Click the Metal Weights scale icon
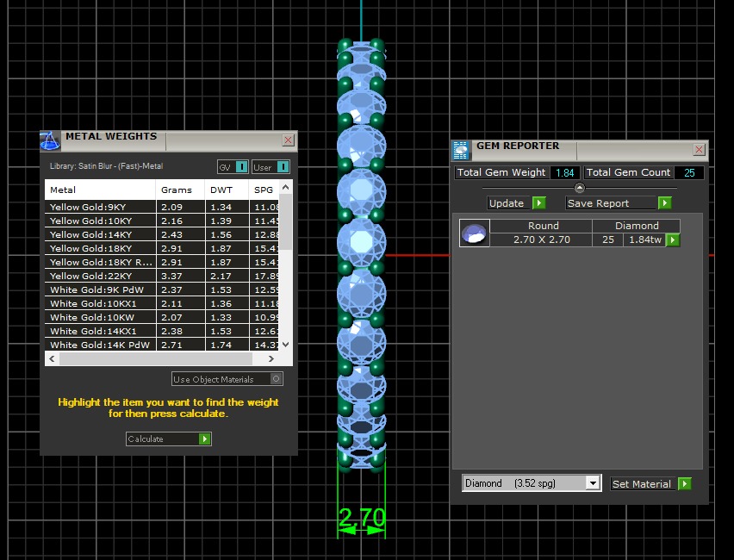Viewport: 734px width, 560px height. 50,141
